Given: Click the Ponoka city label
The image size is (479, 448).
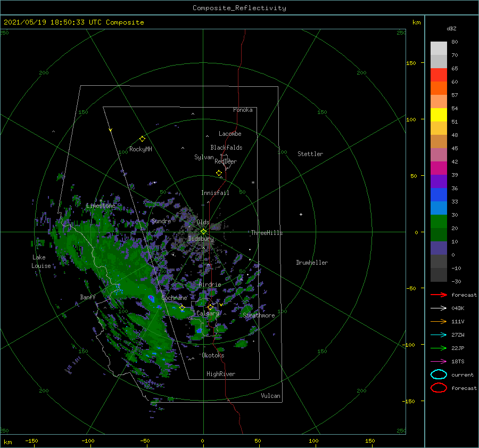Looking at the screenshot, I should point(243,110).
